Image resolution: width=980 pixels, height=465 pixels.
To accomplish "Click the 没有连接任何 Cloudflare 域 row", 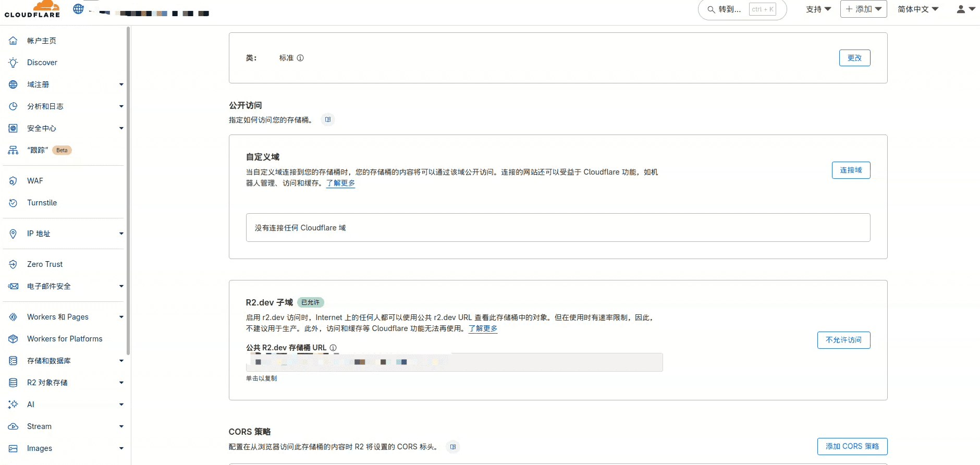I will [558, 228].
